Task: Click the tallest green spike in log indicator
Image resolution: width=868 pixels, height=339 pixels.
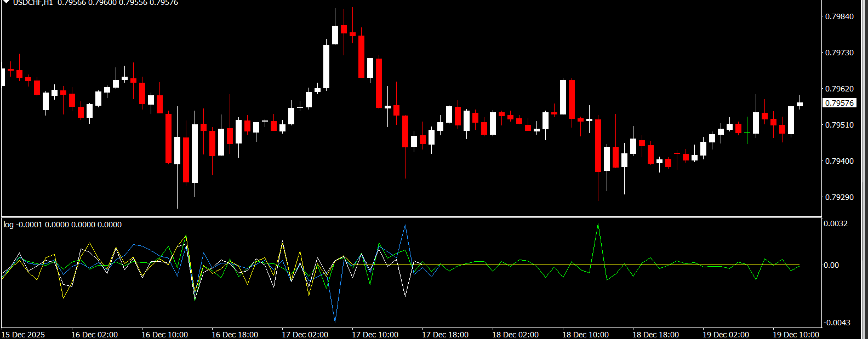Action: coord(598,225)
